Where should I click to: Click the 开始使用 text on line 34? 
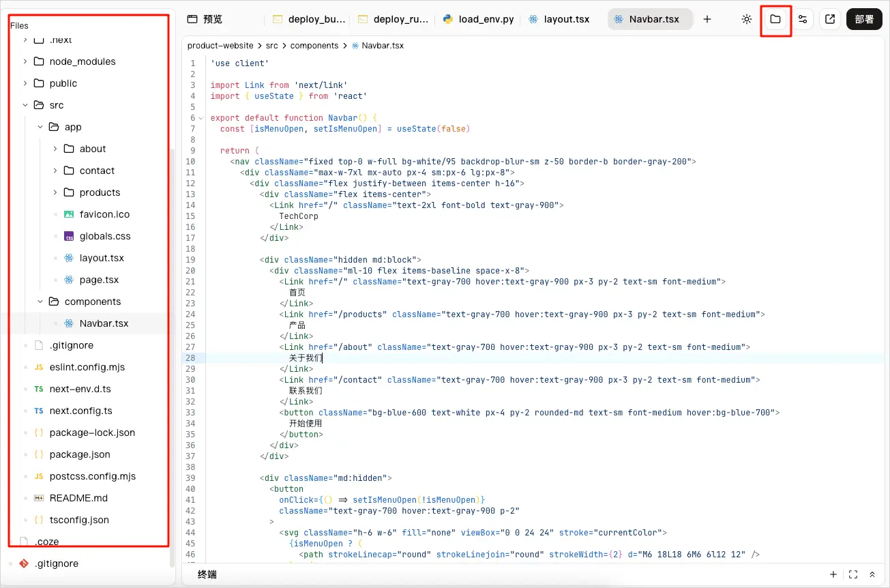(x=306, y=424)
